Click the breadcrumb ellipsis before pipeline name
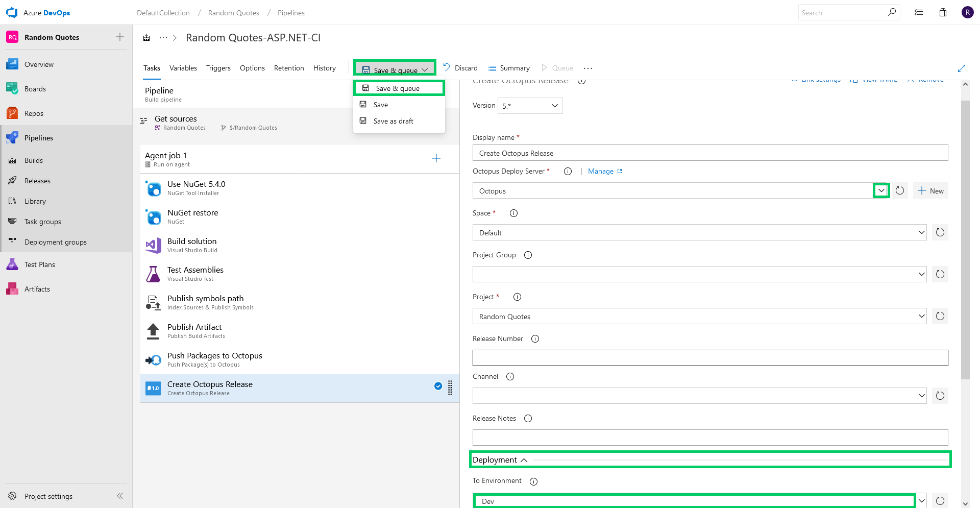 (x=163, y=38)
